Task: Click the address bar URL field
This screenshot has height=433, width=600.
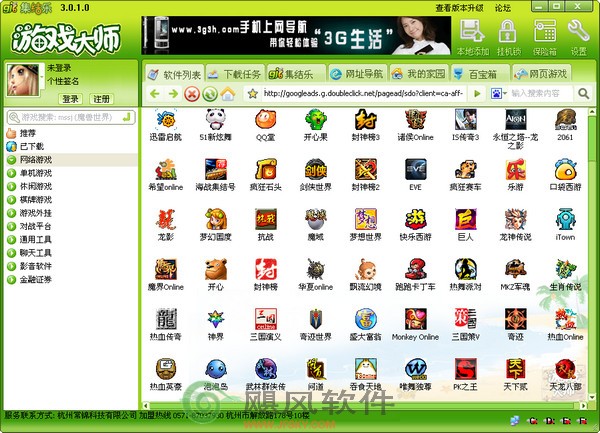Action: pyautogui.click(x=364, y=93)
